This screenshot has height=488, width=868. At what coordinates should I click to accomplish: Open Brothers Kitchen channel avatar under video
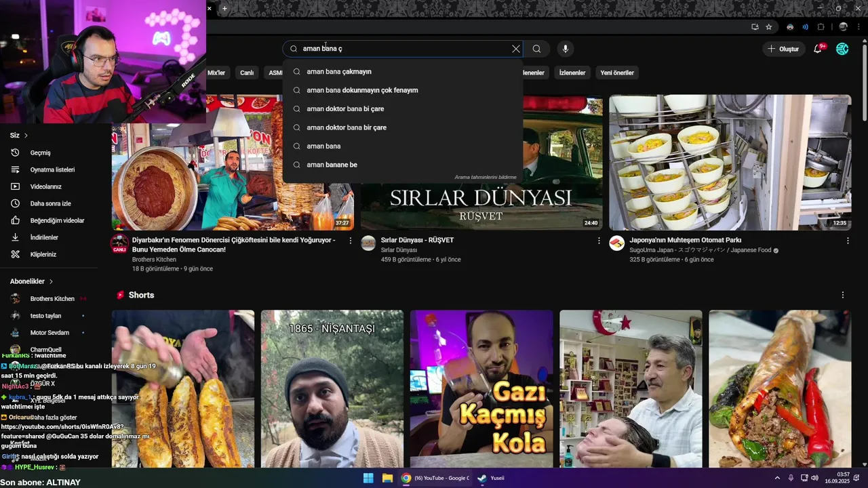(120, 243)
